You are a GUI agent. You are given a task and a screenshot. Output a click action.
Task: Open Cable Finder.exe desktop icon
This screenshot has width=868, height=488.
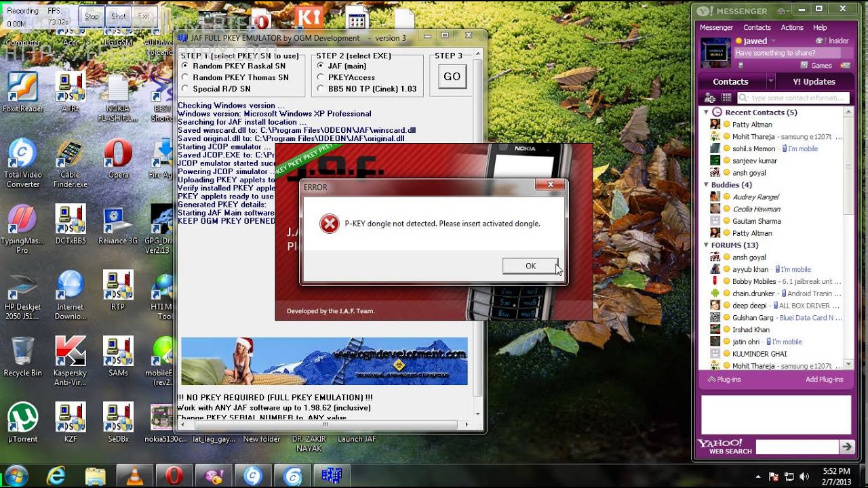click(x=70, y=163)
